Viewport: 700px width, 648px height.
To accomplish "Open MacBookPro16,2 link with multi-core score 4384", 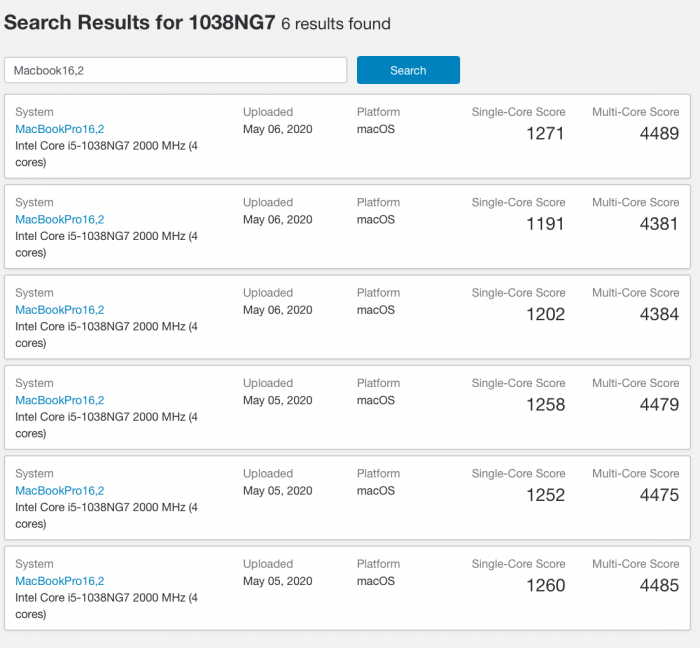I will click(59, 310).
